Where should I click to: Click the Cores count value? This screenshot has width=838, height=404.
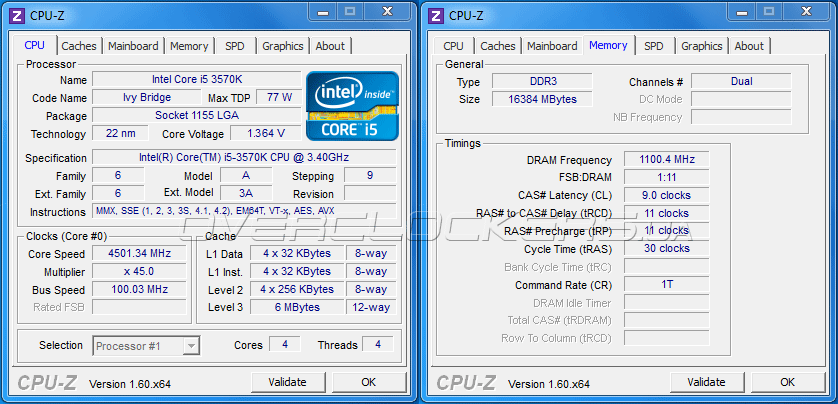click(284, 344)
